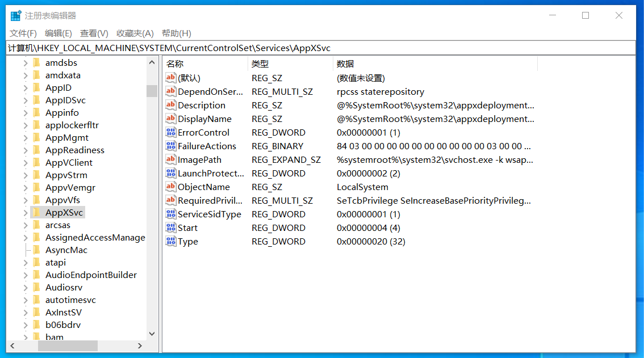This screenshot has height=358, width=644.
Task: Expand the AppXSvc tree node
Action: point(26,213)
